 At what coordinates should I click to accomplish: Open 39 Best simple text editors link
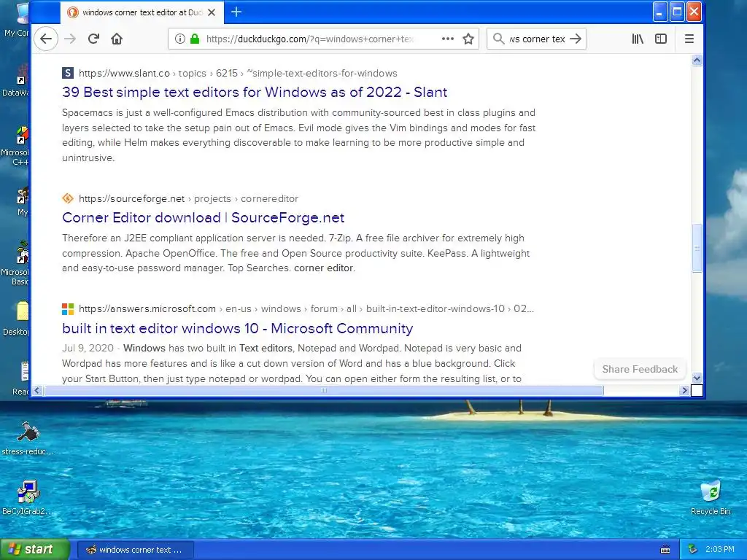[x=255, y=92]
